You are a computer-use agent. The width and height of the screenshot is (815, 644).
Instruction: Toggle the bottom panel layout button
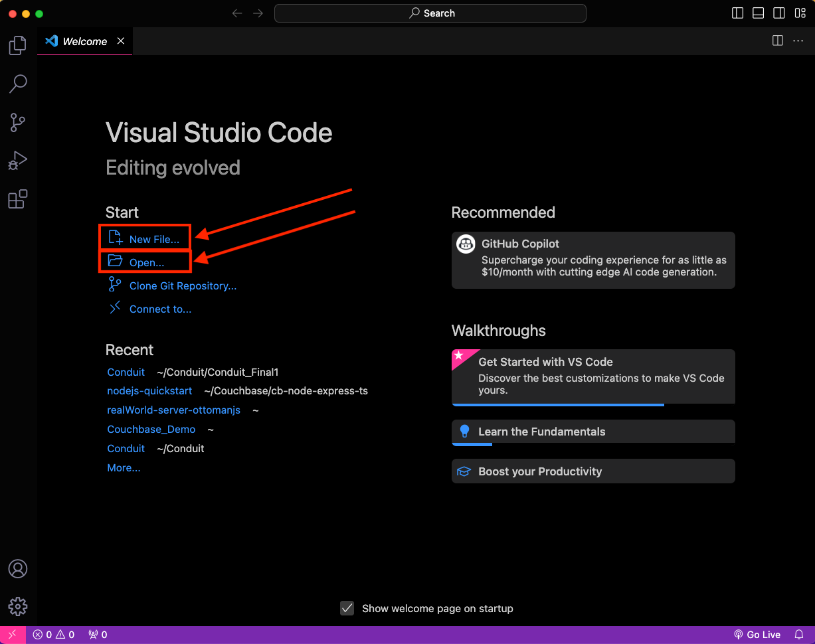pyautogui.click(x=758, y=13)
